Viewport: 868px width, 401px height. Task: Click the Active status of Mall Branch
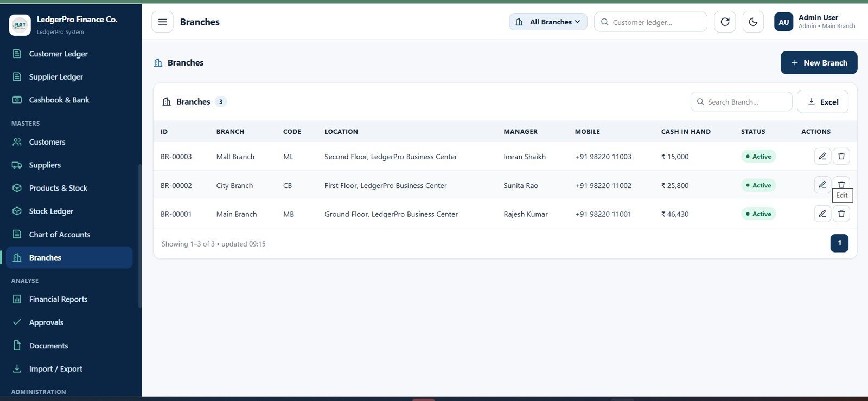pyautogui.click(x=758, y=157)
